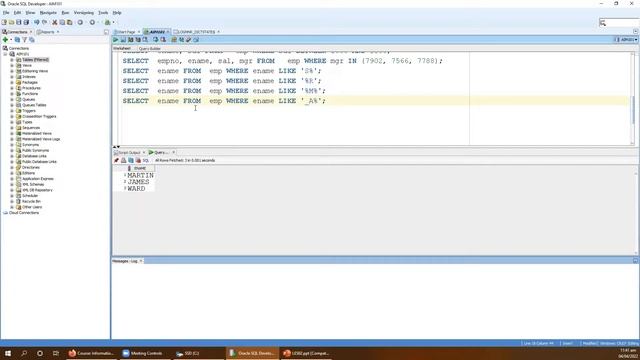The image size is (640, 360).
Task: Click the Run Script icon in the worksheet toolbar
Action: tap(123, 40)
